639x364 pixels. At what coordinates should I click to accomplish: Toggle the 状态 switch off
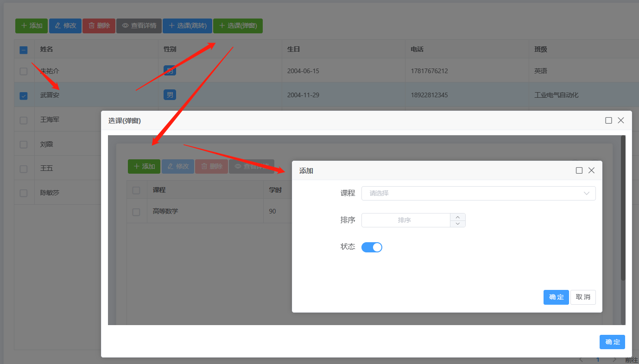tap(372, 247)
